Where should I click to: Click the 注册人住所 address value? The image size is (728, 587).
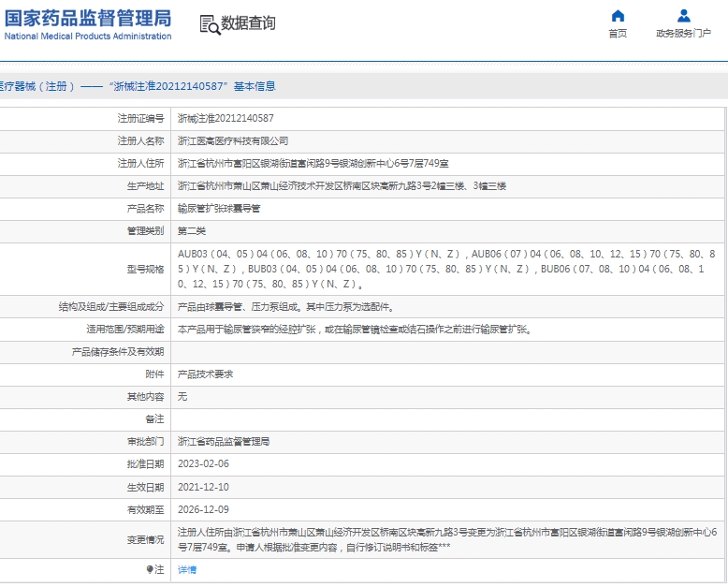pyautogui.click(x=313, y=164)
